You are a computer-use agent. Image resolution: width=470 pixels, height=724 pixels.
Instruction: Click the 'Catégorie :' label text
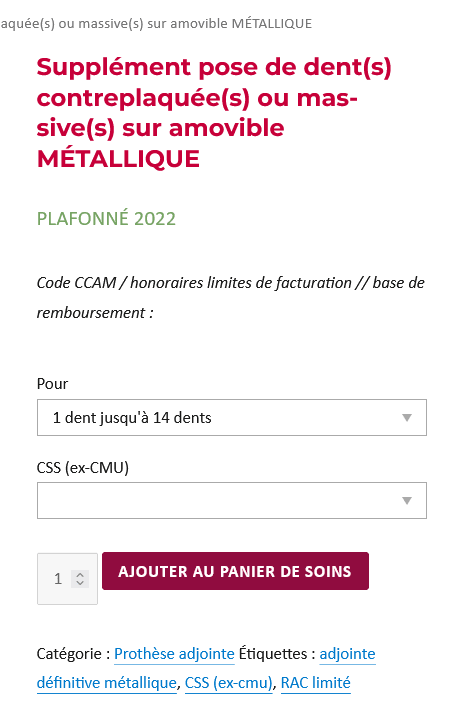[73, 654]
